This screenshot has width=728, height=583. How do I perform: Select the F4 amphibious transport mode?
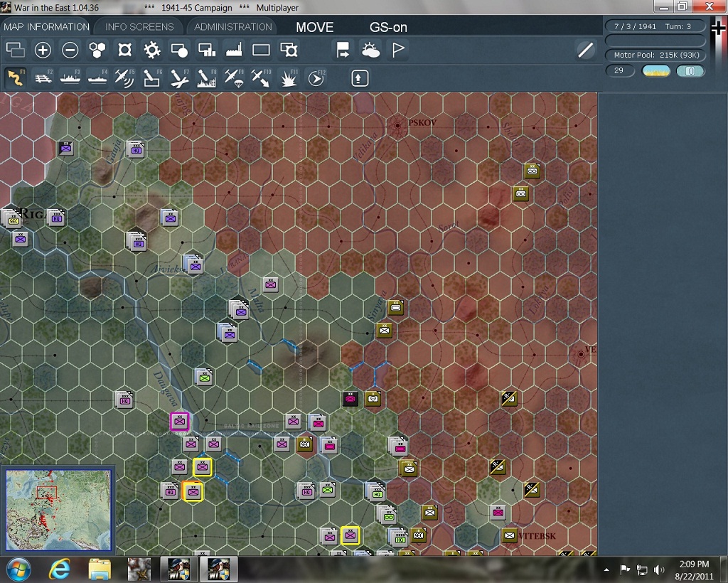(x=97, y=77)
